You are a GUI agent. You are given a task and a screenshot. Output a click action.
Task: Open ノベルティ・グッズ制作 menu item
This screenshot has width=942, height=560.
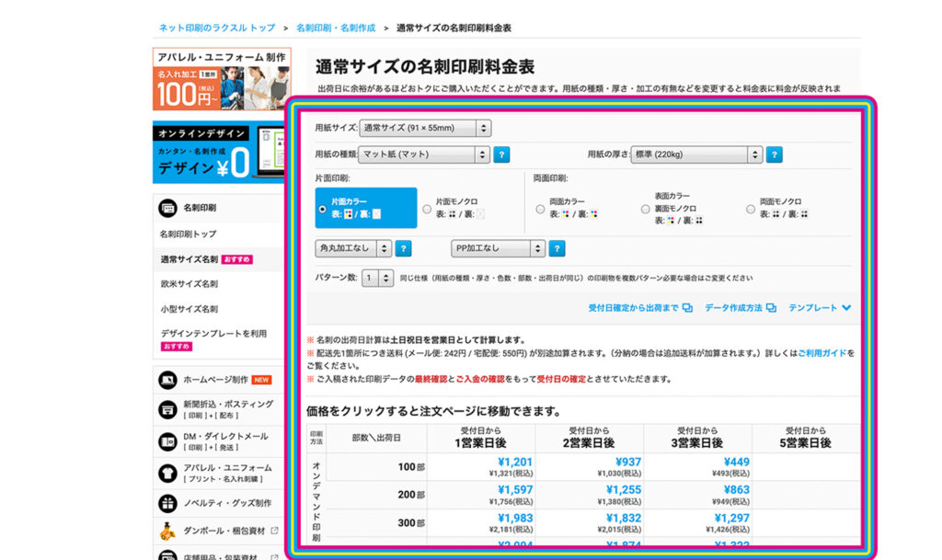(x=227, y=503)
